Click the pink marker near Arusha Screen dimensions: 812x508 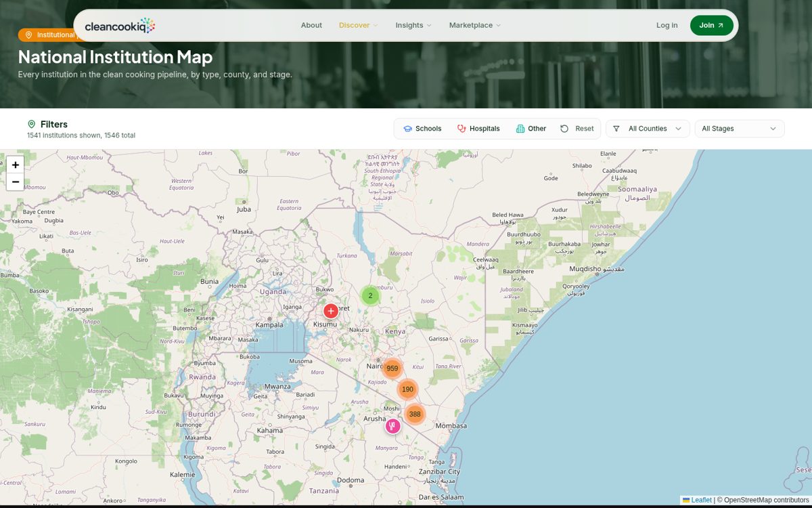[393, 426]
